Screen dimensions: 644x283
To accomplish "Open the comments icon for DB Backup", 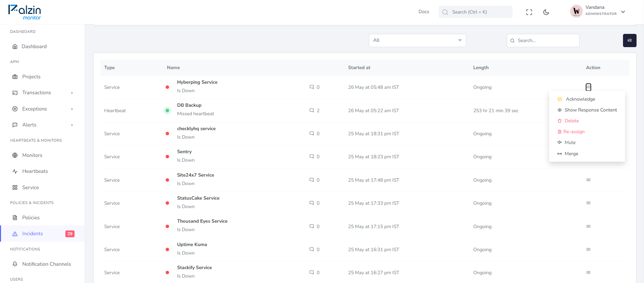I will pyautogui.click(x=312, y=110).
